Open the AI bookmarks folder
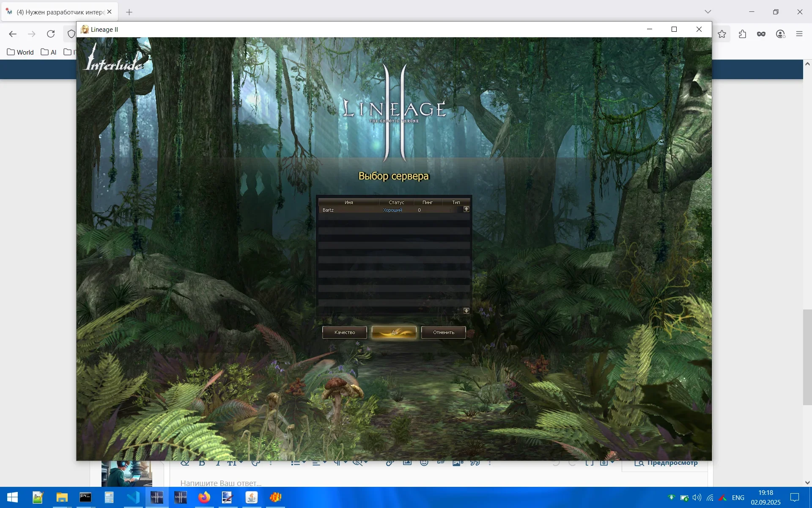 tap(49, 52)
